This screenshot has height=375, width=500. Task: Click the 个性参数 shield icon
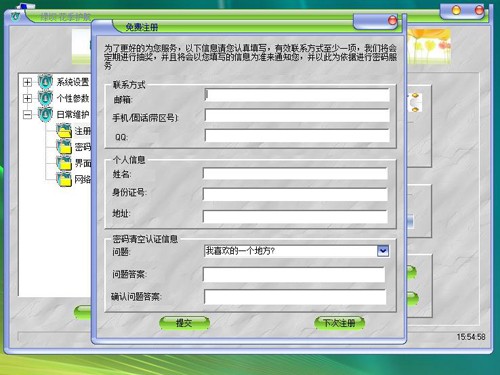pyautogui.click(x=45, y=98)
